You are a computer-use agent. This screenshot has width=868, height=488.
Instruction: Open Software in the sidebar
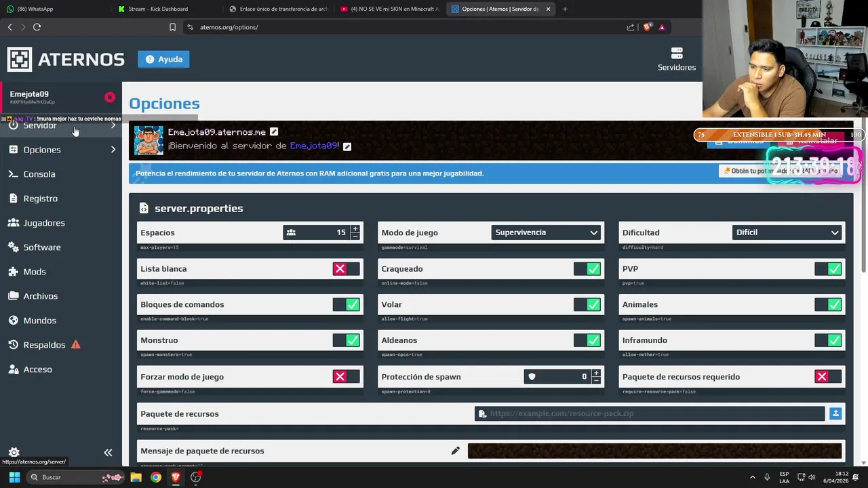pos(42,247)
